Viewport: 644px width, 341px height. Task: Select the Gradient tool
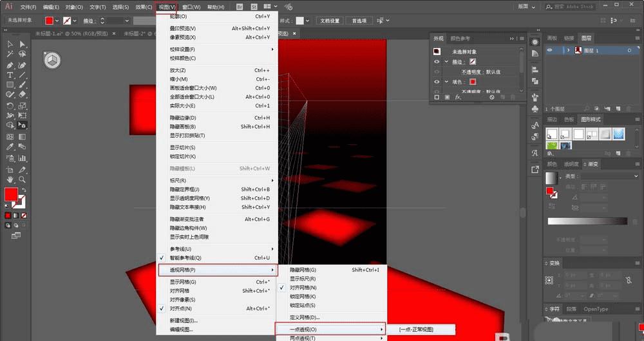(x=22, y=136)
